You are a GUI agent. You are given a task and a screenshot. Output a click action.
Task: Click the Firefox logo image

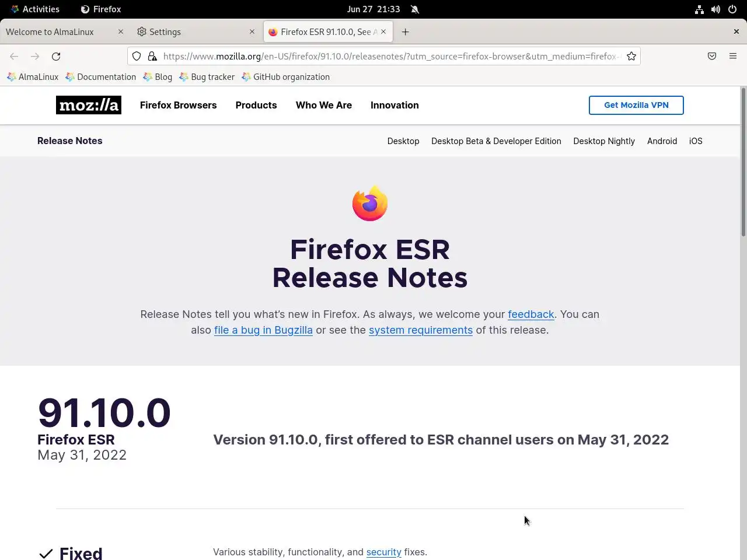[x=370, y=204]
